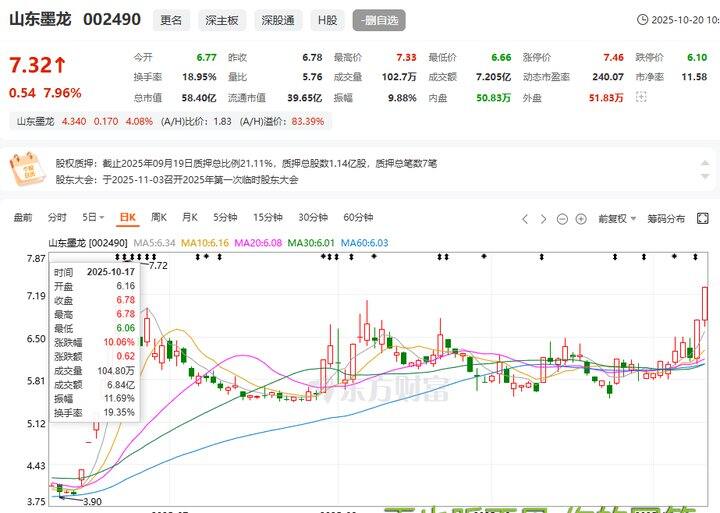Click the 涨停价 value 7.46
Screen dimensions: 720x513
[613, 57]
